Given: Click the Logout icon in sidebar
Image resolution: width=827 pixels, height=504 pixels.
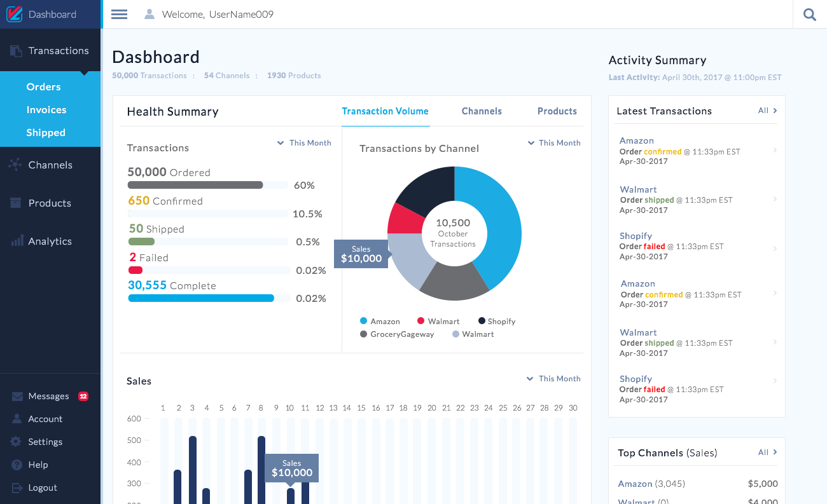Looking at the screenshot, I should click(x=17, y=487).
